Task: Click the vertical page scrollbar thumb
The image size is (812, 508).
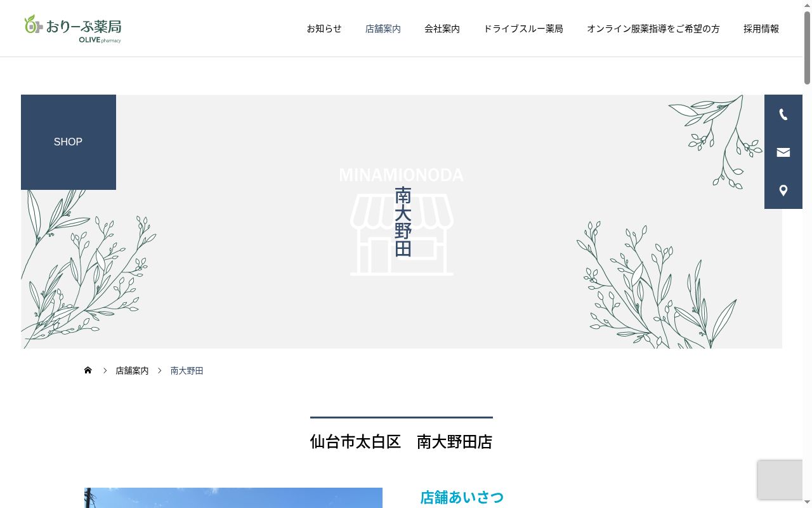Action: [x=807, y=48]
